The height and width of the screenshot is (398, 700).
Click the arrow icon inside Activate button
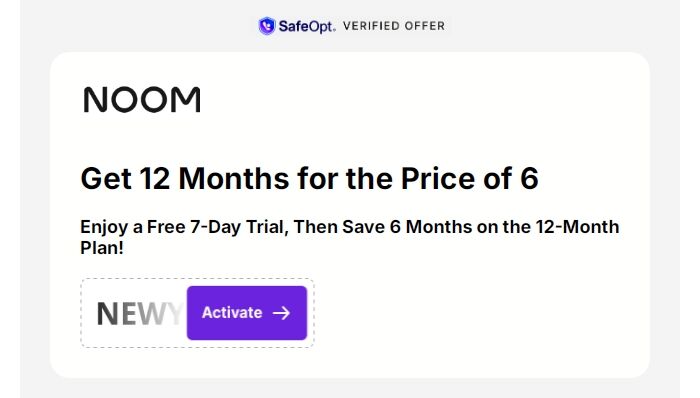tap(281, 313)
